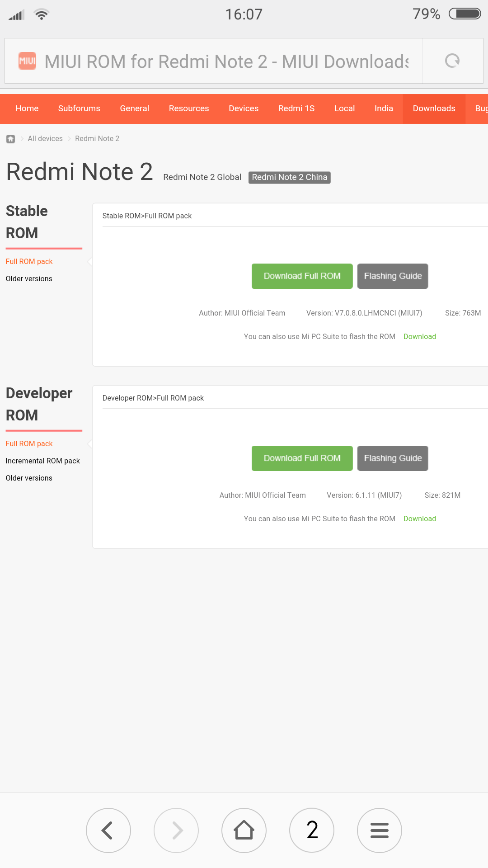
Task: Open Flashing Guide for Developer ROM
Action: point(393,458)
